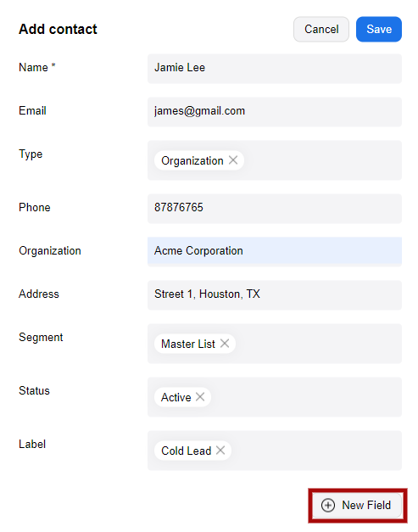Remove the Organization tag from Type
The image size is (418, 532).
(x=233, y=160)
